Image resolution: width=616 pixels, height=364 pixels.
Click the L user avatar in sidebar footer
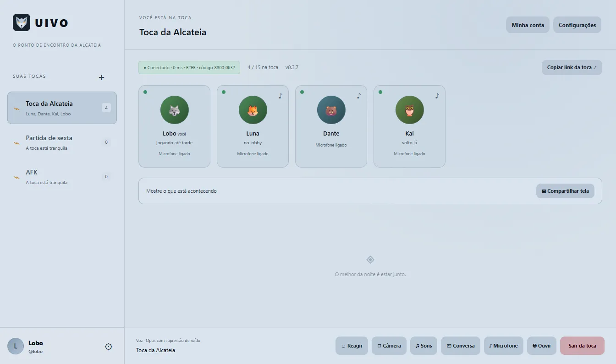pos(16,347)
